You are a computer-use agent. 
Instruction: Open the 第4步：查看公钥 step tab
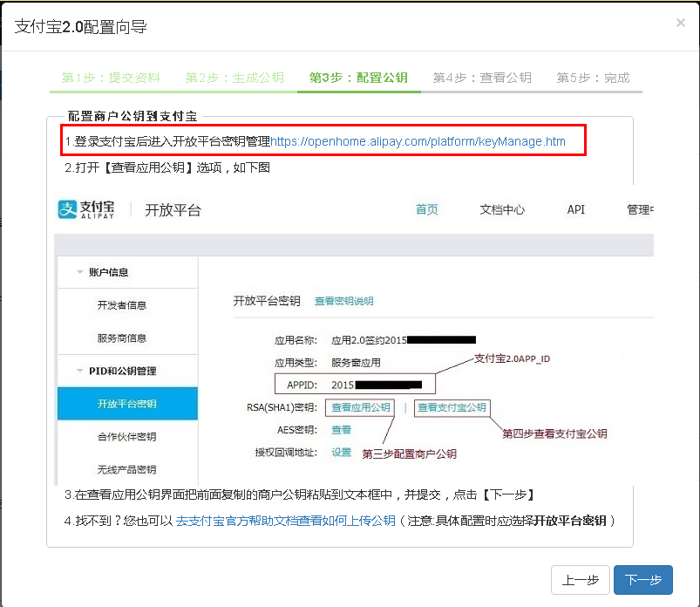pos(482,78)
